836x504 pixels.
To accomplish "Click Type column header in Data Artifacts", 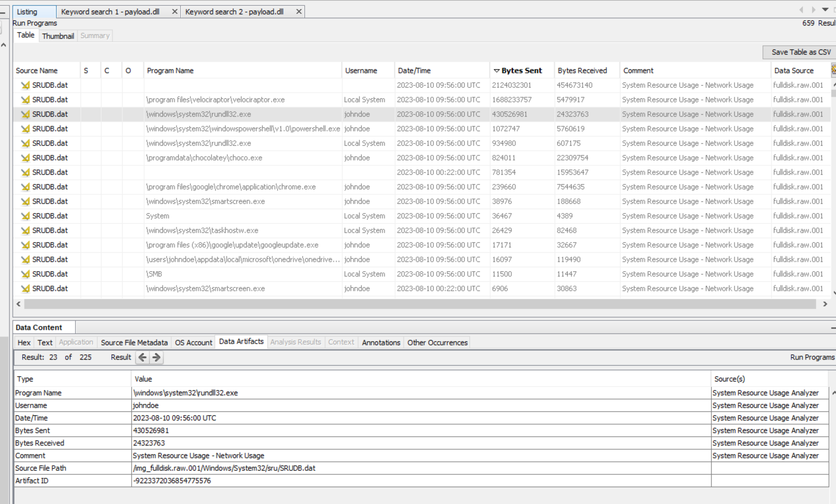I will pos(72,379).
